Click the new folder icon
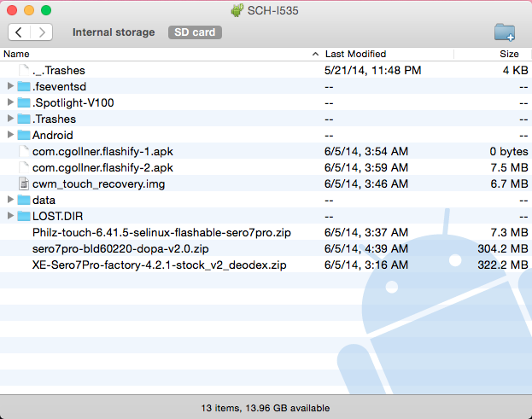Viewport: 532px width, 419px height. tap(504, 32)
